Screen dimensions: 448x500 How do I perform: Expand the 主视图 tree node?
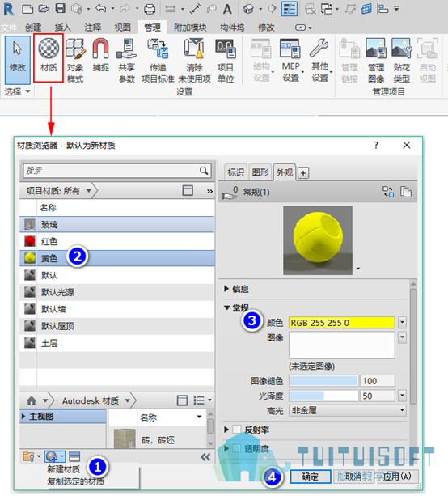(23, 417)
